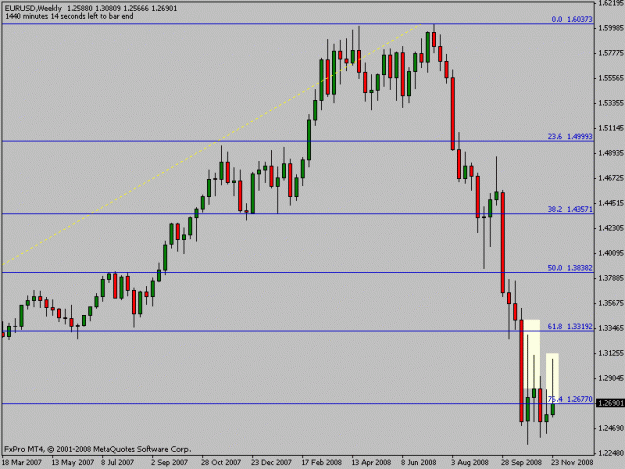This screenshot has height=469, width=625.
Task: Click the 1.44515 price scale value
Action: (611, 203)
